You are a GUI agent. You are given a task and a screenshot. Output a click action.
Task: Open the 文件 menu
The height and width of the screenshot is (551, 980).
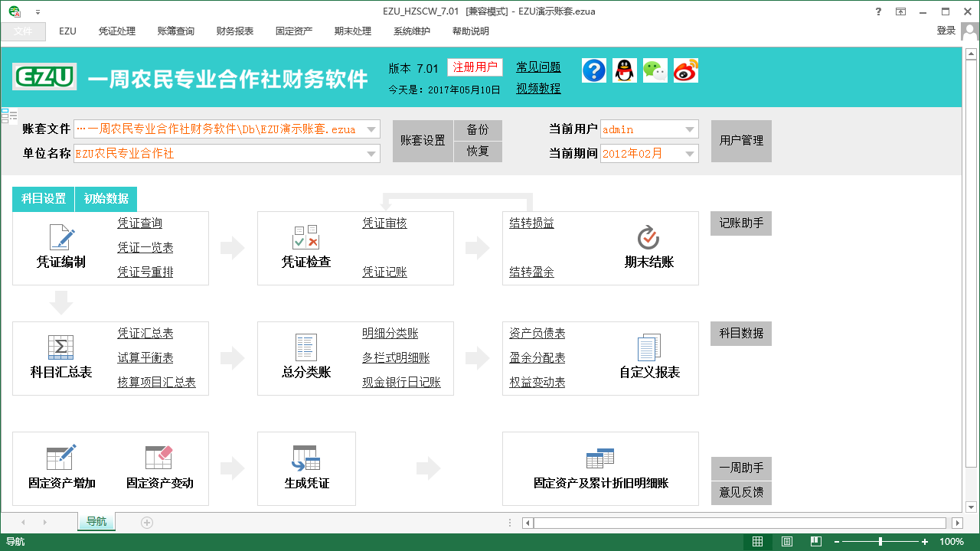pos(23,31)
